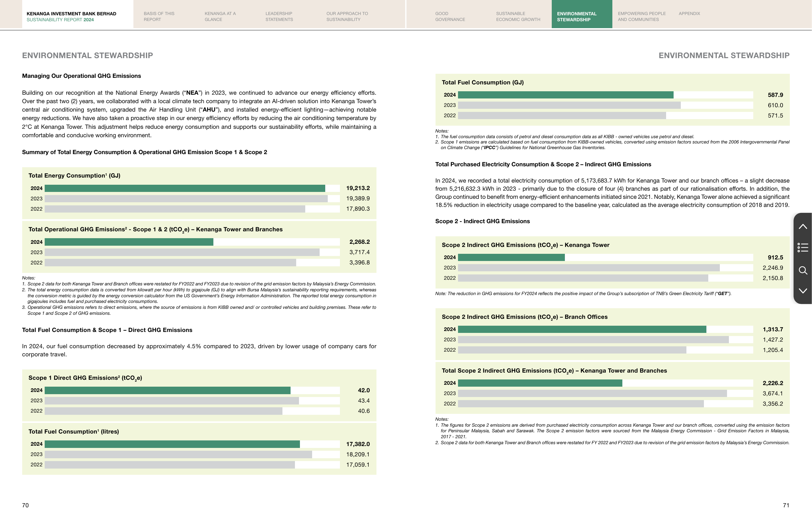This screenshot has width=812, height=517.
Task: Click 2024 Scope 2 Kenanga Tower emissions bar
Action: (x=511, y=258)
